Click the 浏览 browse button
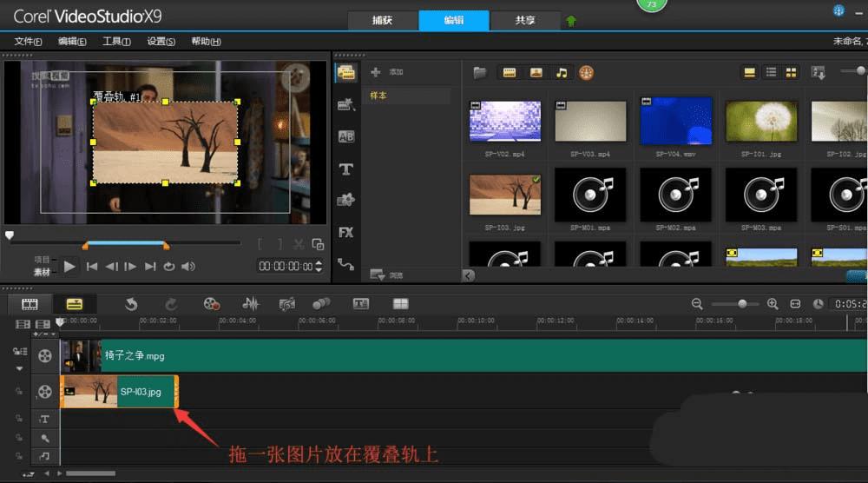Image resolution: width=868 pixels, height=483 pixels. pyautogui.click(x=387, y=275)
